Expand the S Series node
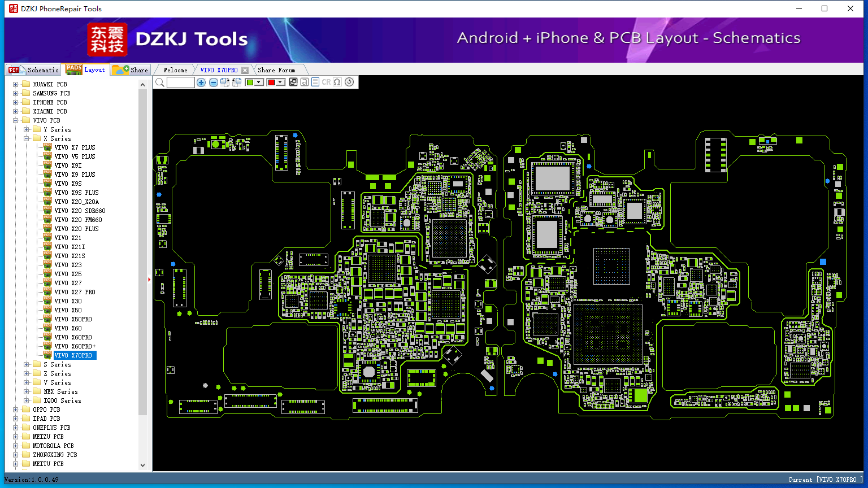Viewport: 868px width, 488px height. (26, 364)
